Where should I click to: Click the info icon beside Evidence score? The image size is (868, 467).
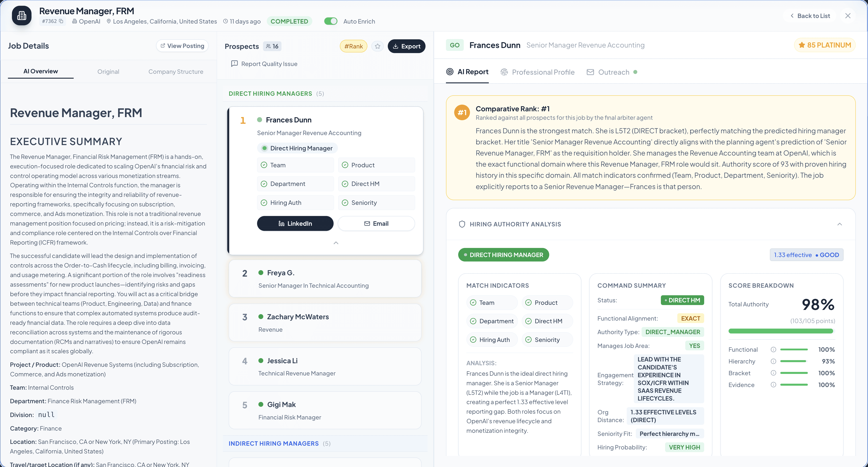pyautogui.click(x=773, y=385)
